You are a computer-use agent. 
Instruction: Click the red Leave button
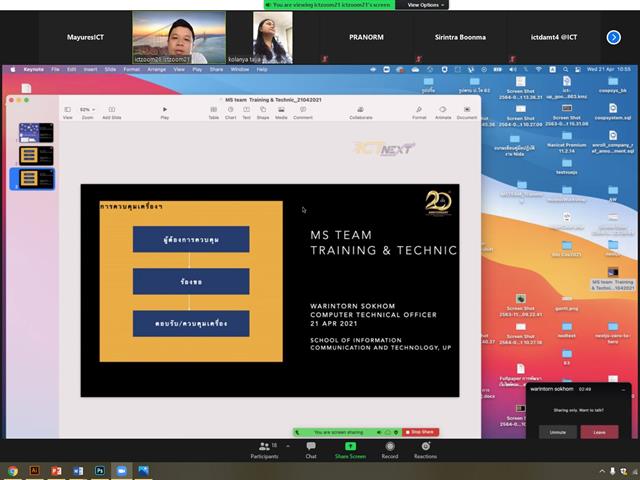coord(599,432)
